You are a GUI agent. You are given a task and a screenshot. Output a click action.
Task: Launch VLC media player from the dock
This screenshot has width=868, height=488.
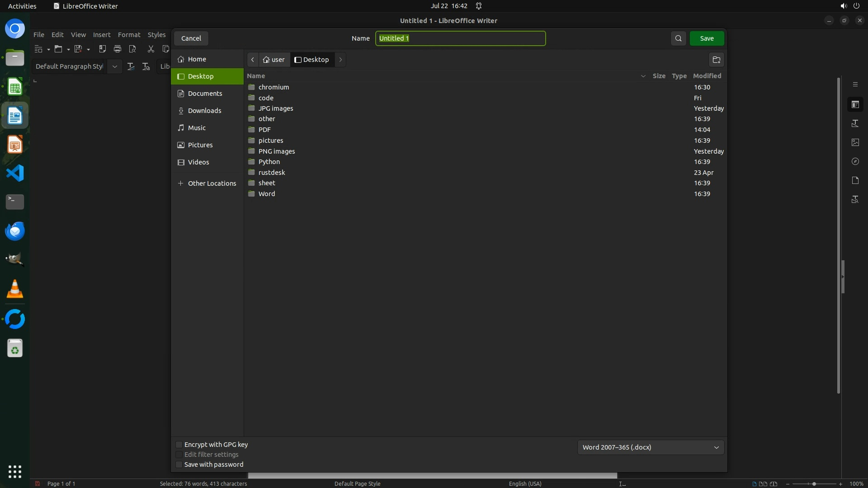(15, 289)
